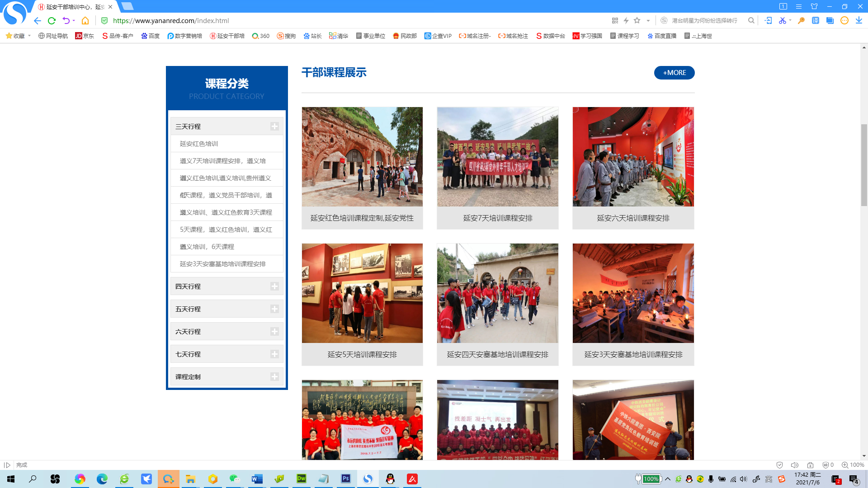Open the translate tool in the toolbar

(x=815, y=21)
